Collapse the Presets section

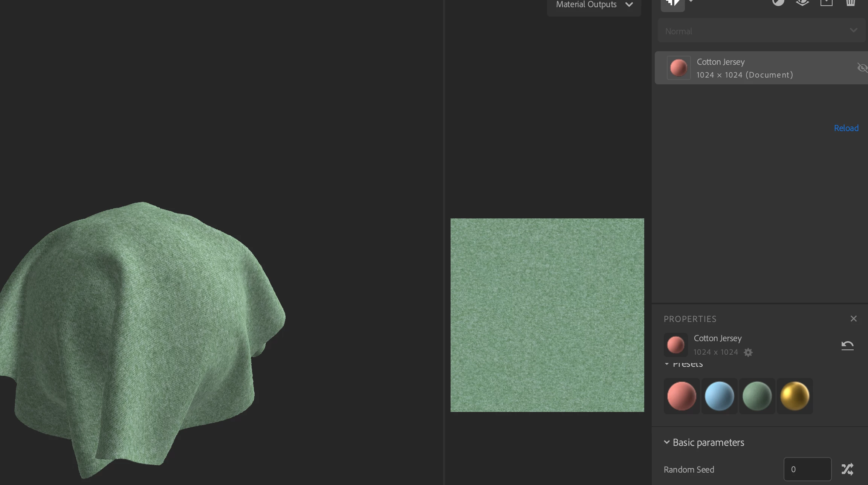pyautogui.click(x=667, y=364)
